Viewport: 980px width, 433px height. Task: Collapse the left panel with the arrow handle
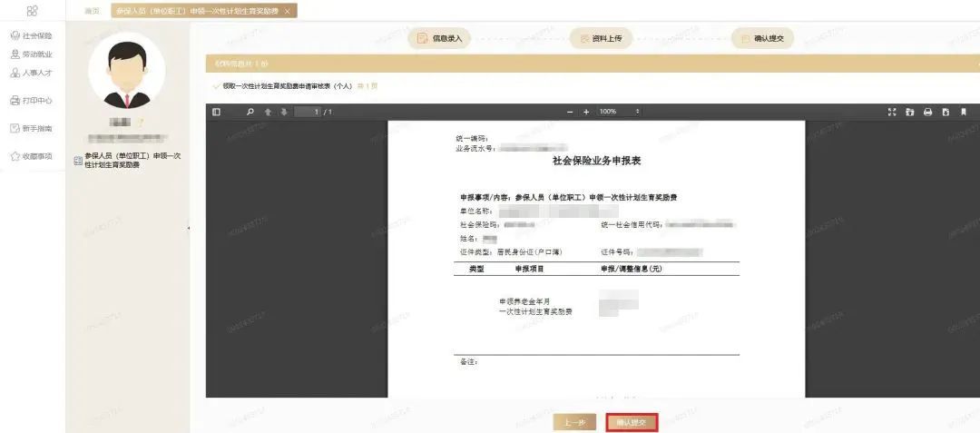189,228
